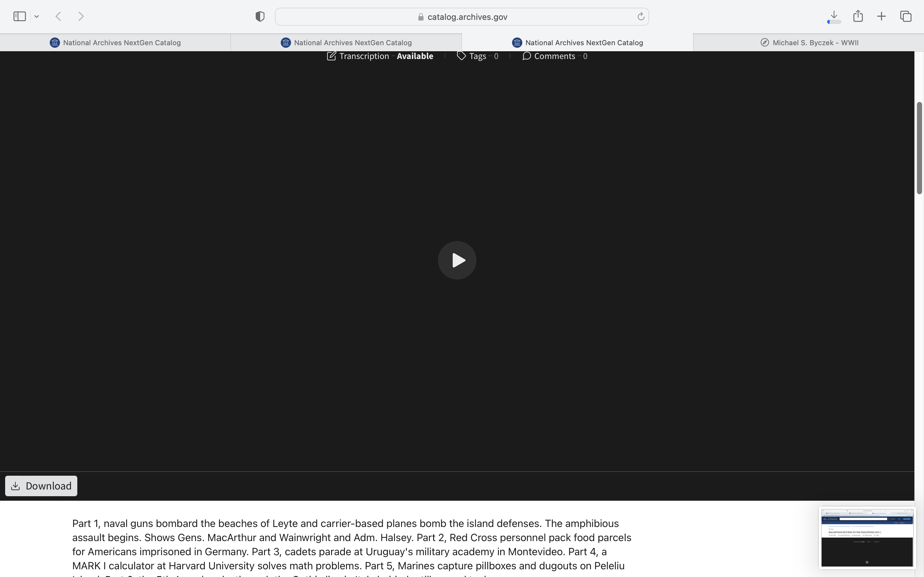Image resolution: width=924 pixels, height=577 pixels.
Task: Go forward to the next page
Action: pyautogui.click(x=81, y=16)
